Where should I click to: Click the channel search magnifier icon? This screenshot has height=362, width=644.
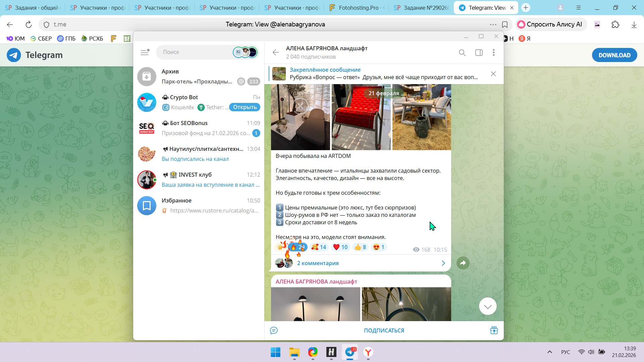(462, 53)
